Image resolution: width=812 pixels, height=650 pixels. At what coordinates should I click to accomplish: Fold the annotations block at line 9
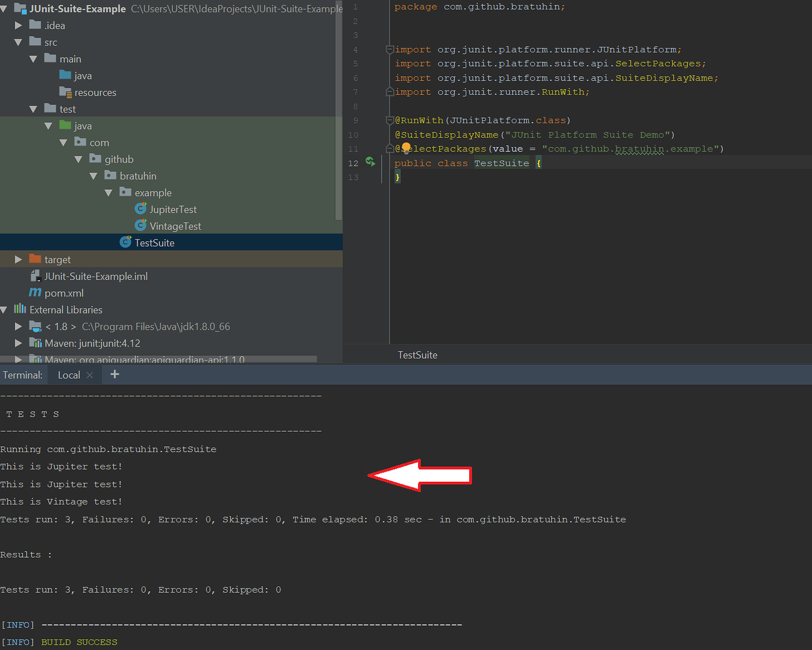pyautogui.click(x=390, y=121)
